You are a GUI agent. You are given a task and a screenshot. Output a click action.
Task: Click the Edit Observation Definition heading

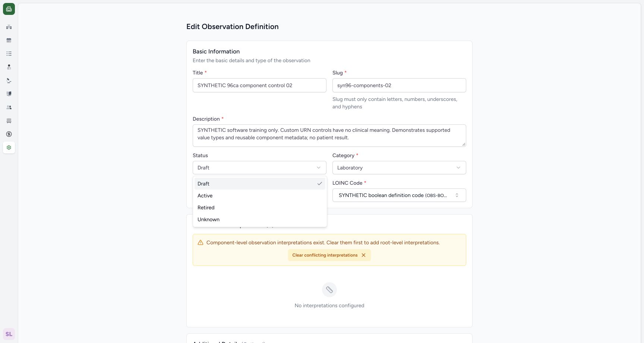pos(233,26)
